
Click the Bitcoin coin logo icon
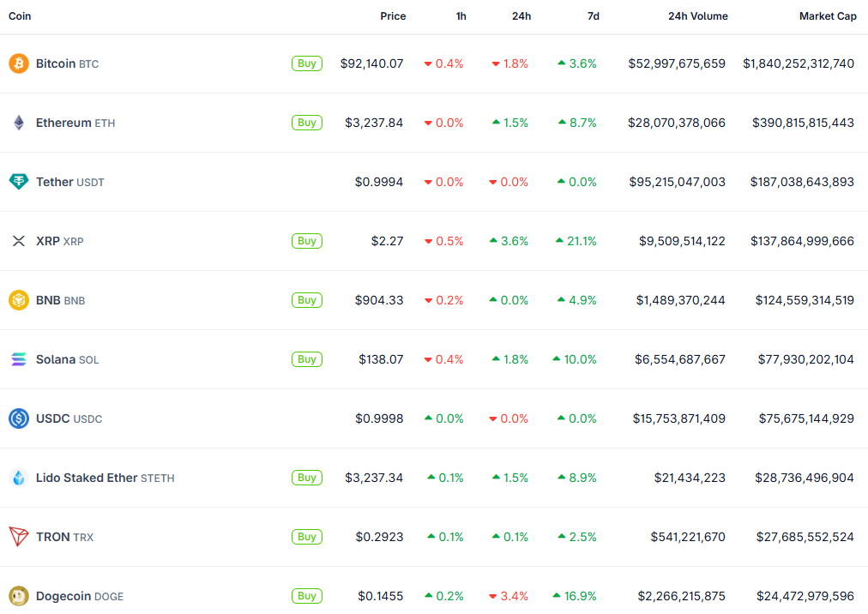(19, 63)
